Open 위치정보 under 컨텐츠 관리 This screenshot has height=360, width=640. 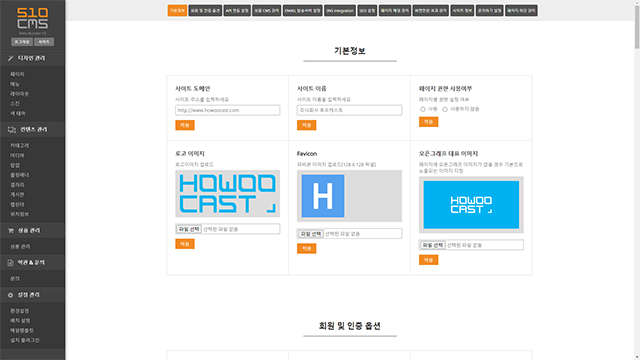point(20,214)
